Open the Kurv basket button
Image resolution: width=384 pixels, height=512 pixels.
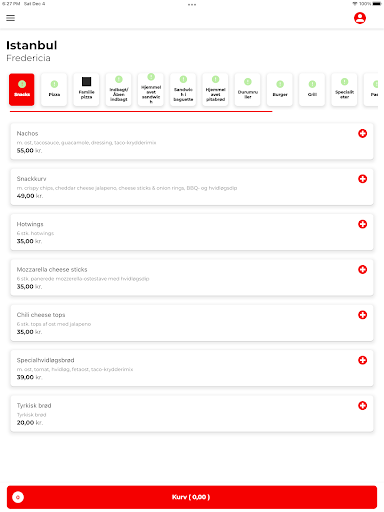click(x=192, y=497)
